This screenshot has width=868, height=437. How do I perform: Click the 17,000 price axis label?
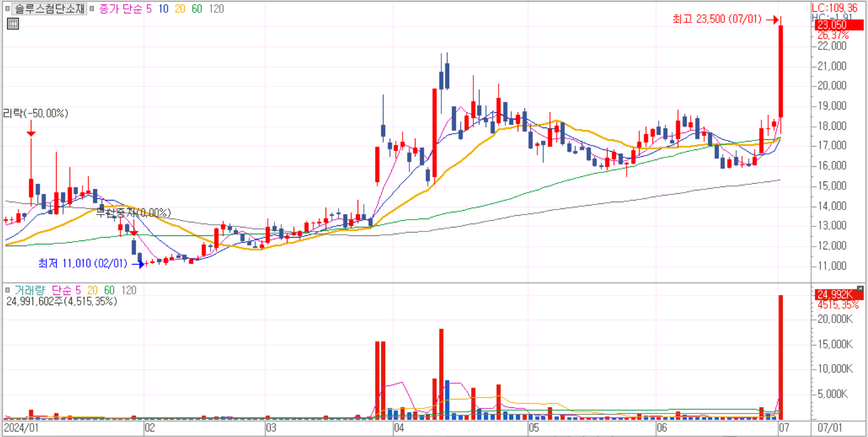click(x=833, y=146)
